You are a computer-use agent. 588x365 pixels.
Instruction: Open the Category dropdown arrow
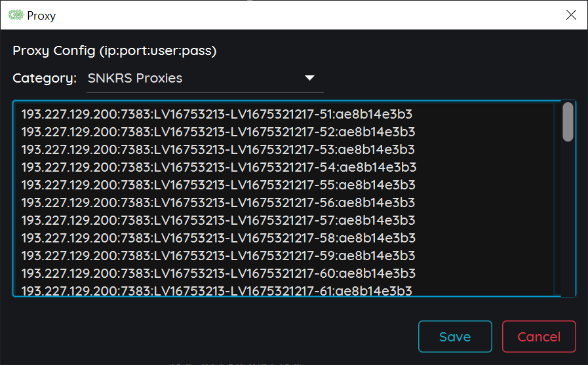(x=309, y=78)
